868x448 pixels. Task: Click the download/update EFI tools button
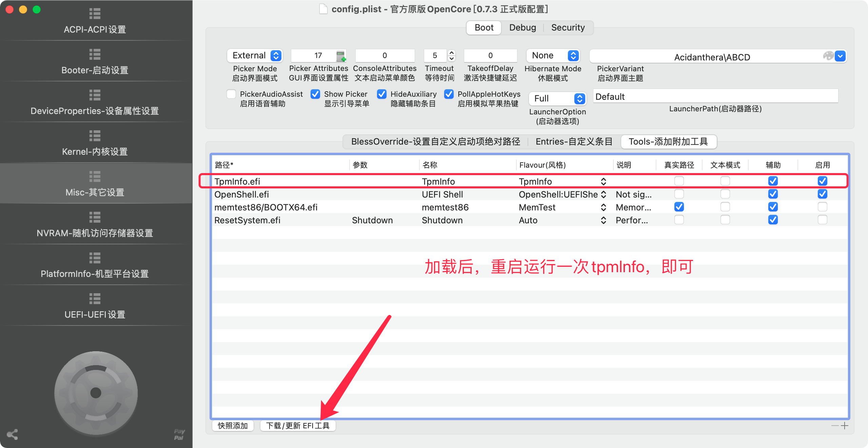coord(298,426)
